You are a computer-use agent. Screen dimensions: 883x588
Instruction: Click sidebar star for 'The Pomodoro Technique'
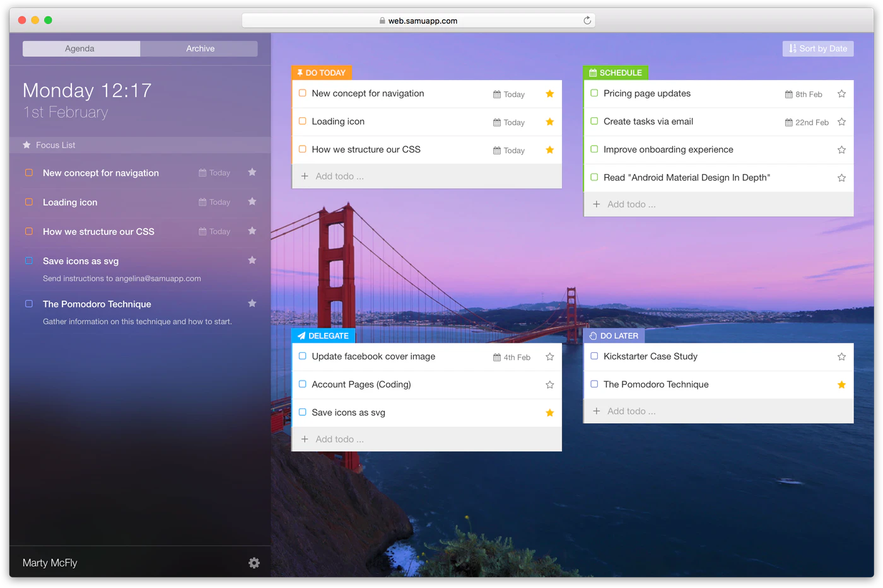click(x=252, y=303)
